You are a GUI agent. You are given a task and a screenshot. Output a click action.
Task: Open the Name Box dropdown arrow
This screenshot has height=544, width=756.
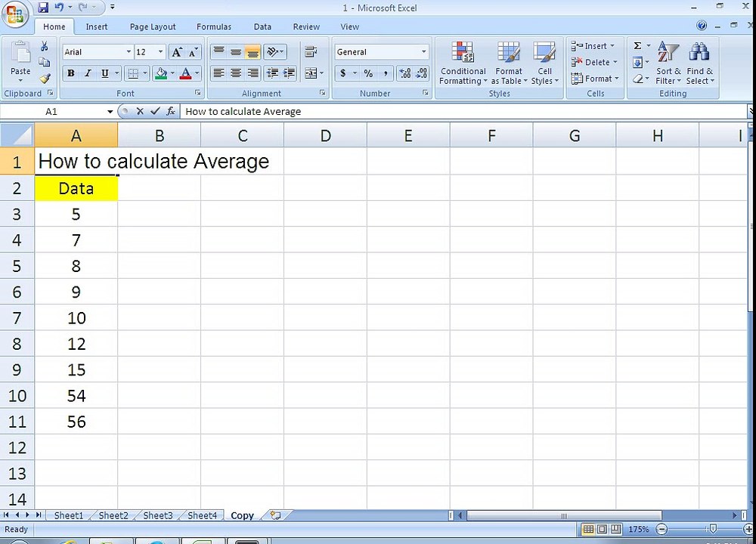coord(110,112)
